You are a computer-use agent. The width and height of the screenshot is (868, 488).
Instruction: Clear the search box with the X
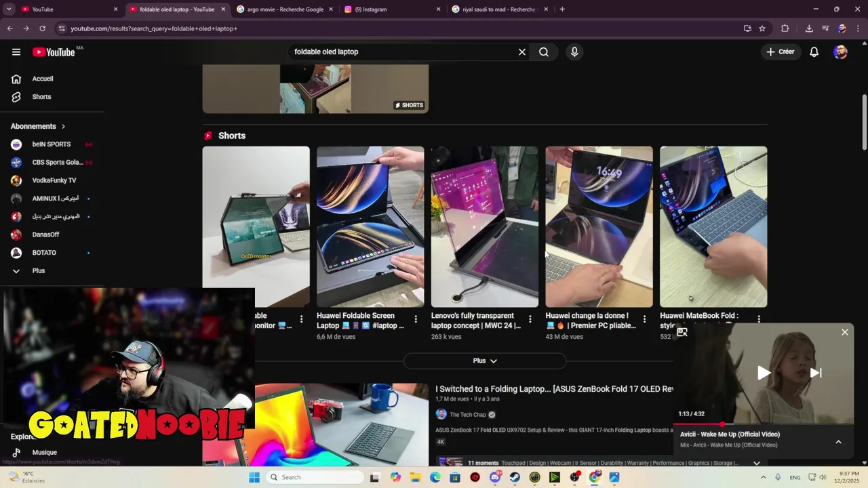tap(522, 52)
